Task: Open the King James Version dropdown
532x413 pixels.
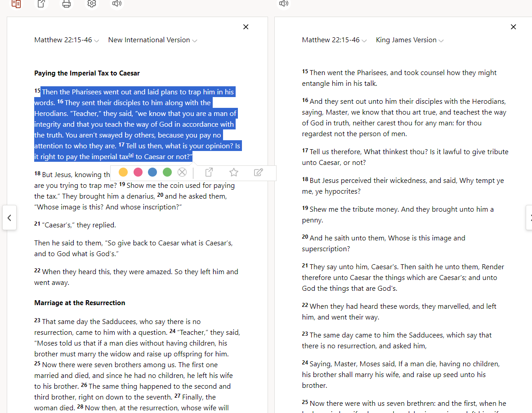Action: coord(409,40)
